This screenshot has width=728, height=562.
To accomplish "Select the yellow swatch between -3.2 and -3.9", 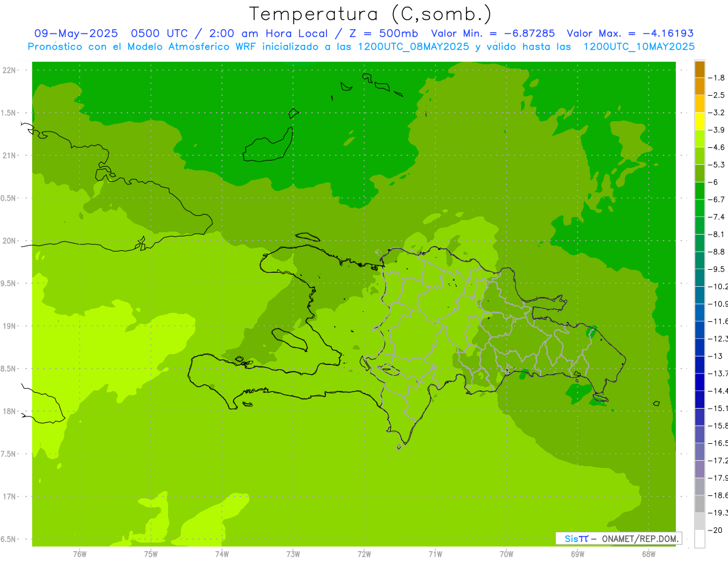I will pos(699,121).
